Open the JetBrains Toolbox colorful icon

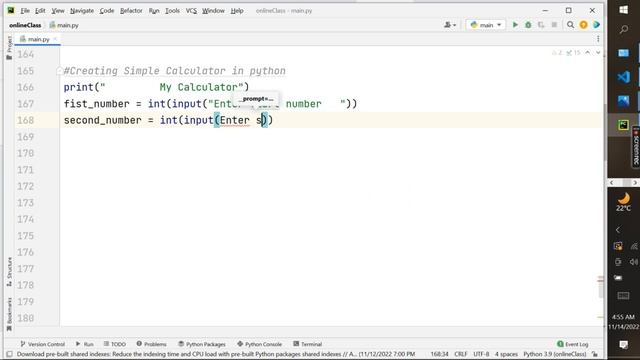click(x=596, y=25)
